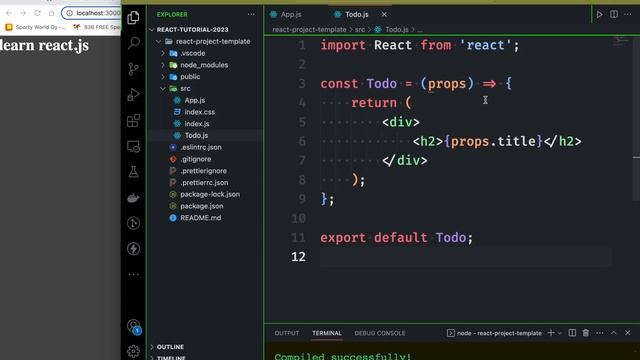
Task: Open the new terminal launch profile dropdown
Action: 560,333
